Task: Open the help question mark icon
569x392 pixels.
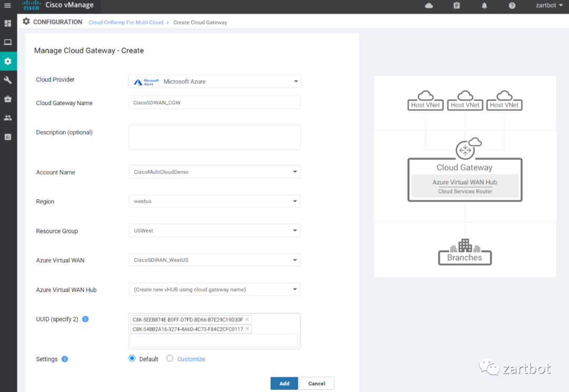Action: [x=512, y=5]
